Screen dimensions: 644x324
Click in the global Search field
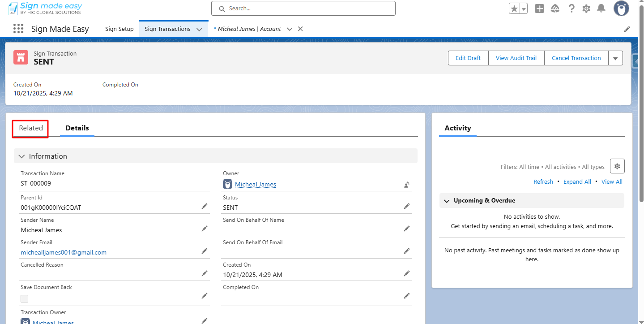[303, 9]
